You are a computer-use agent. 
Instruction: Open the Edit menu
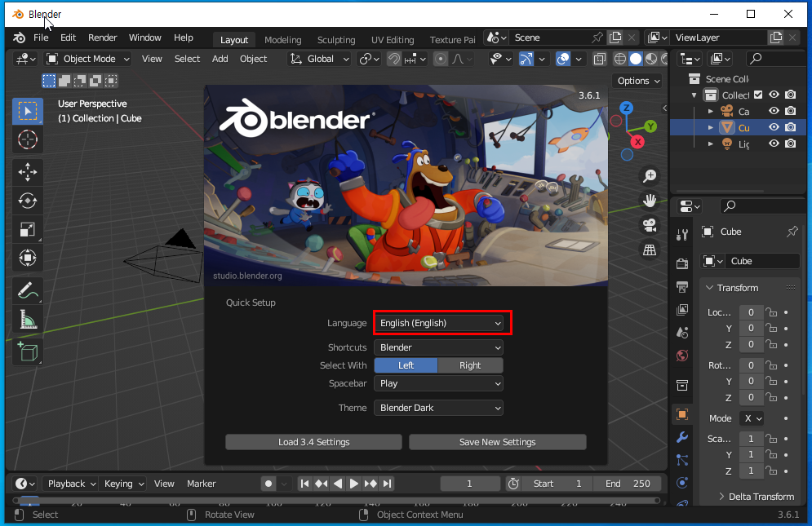click(68, 38)
